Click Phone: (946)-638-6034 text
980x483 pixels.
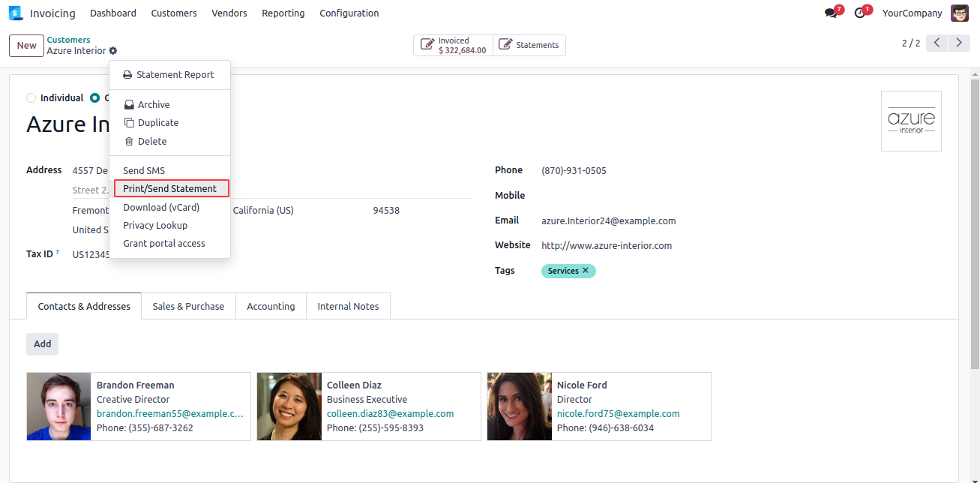[605, 427]
